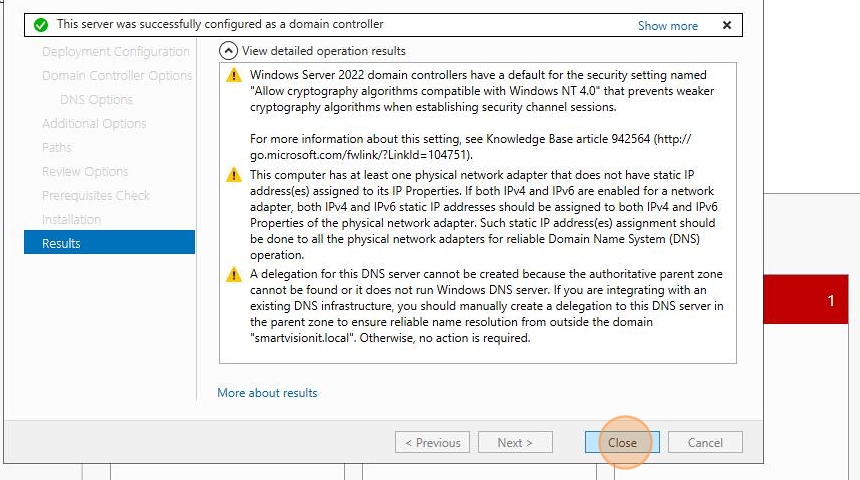Viewport: 860px width, 480px height.
Task: Click the Cancel button
Action: point(705,442)
